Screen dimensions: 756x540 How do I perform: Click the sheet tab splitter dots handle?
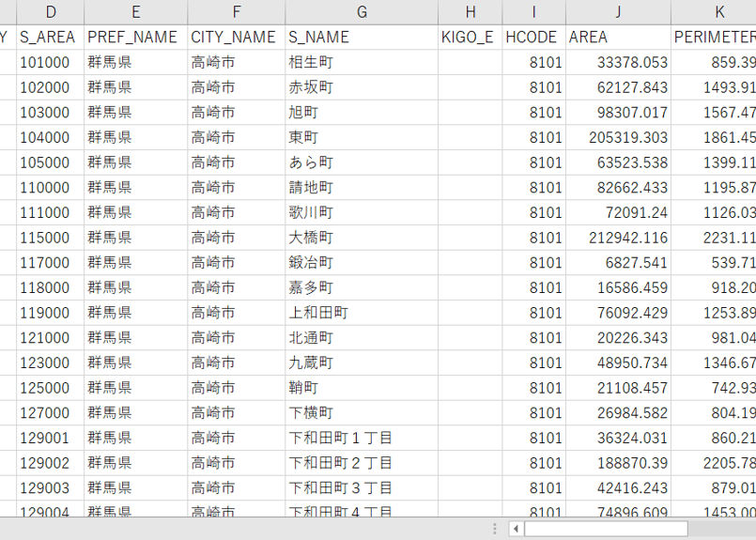tap(495, 529)
